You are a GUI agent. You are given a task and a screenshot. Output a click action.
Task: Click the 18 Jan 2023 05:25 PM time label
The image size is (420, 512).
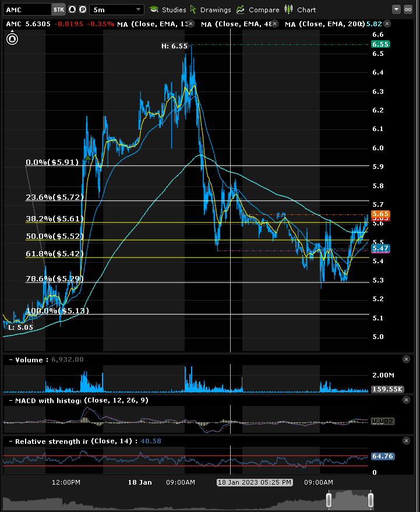click(x=255, y=482)
